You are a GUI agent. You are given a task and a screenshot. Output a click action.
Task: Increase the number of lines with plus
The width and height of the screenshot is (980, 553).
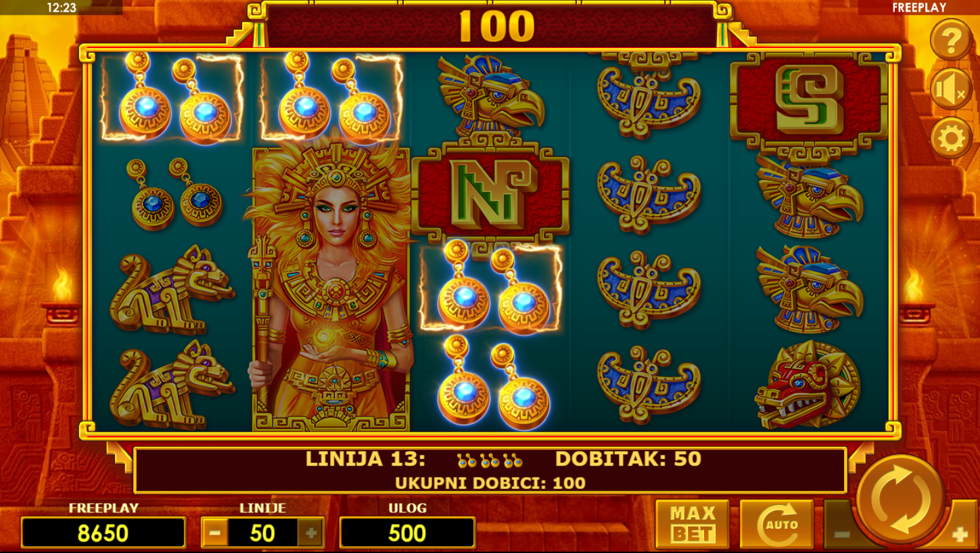pos(311,533)
